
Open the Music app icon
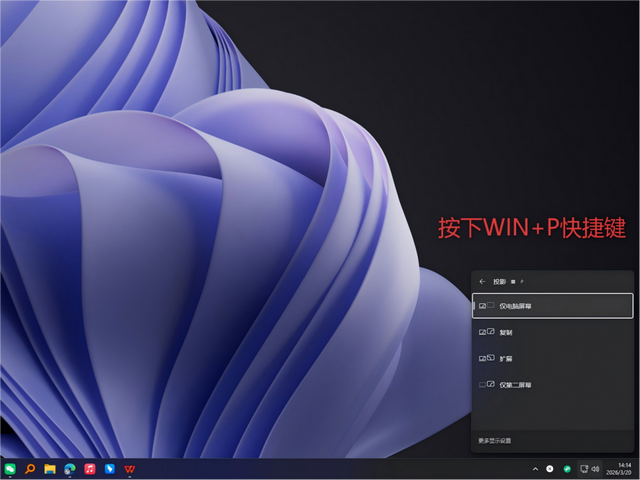[90, 469]
